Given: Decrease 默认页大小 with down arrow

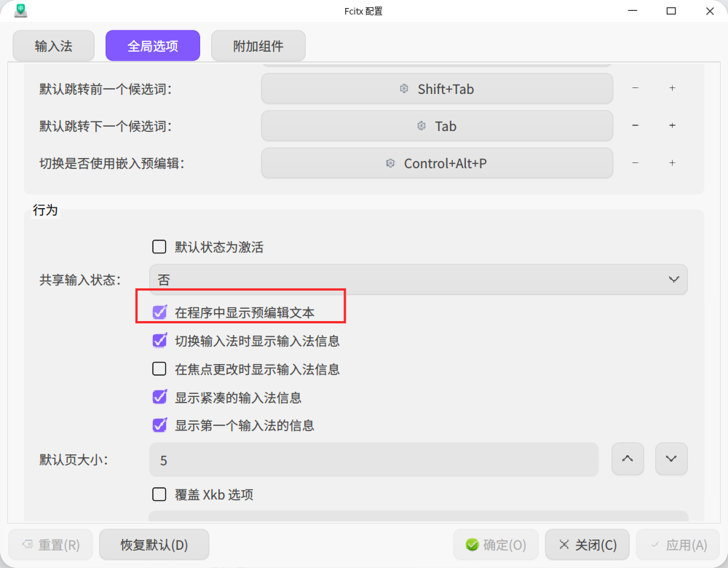Looking at the screenshot, I should (x=671, y=459).
